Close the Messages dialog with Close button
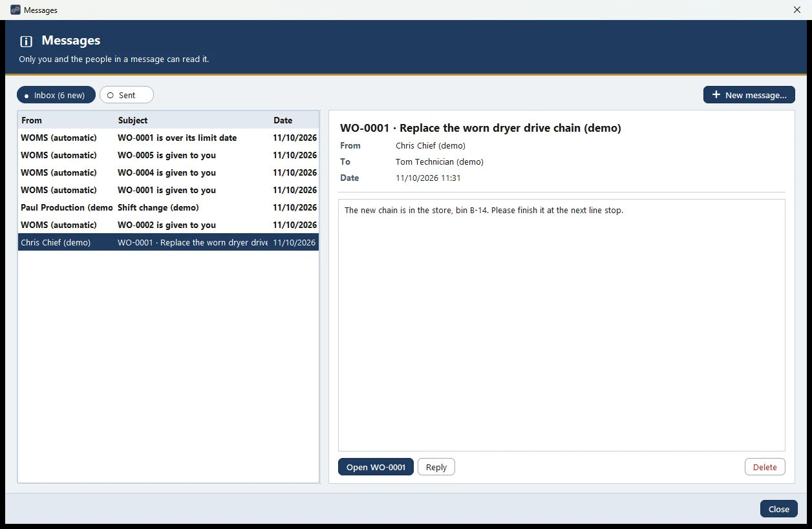This screenshot has width=812, height=529. point(779,509)
